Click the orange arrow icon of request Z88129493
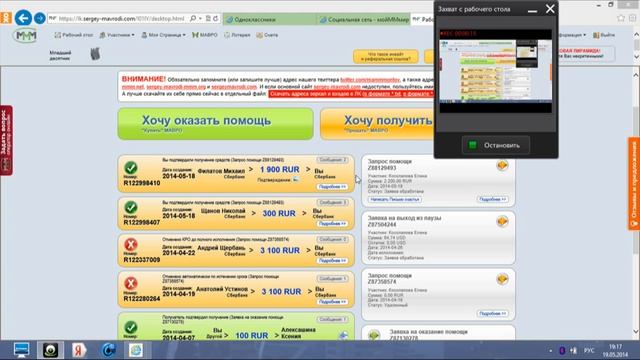Image resolution: width=640 pixels, height=360 pixels. click(x=502, y=165)
